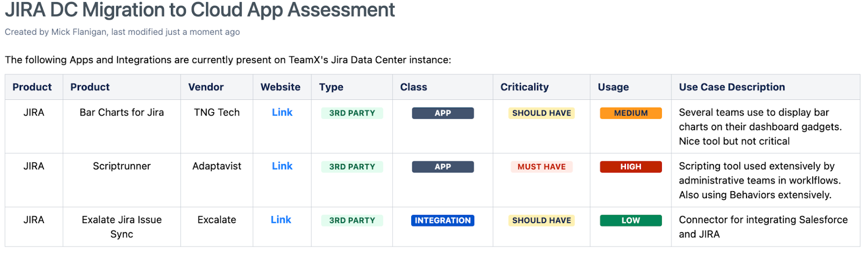This screenshot has width=868, height=253.
Task: Click the APP badge in Scriptrunner row
Action: (443, 167)
